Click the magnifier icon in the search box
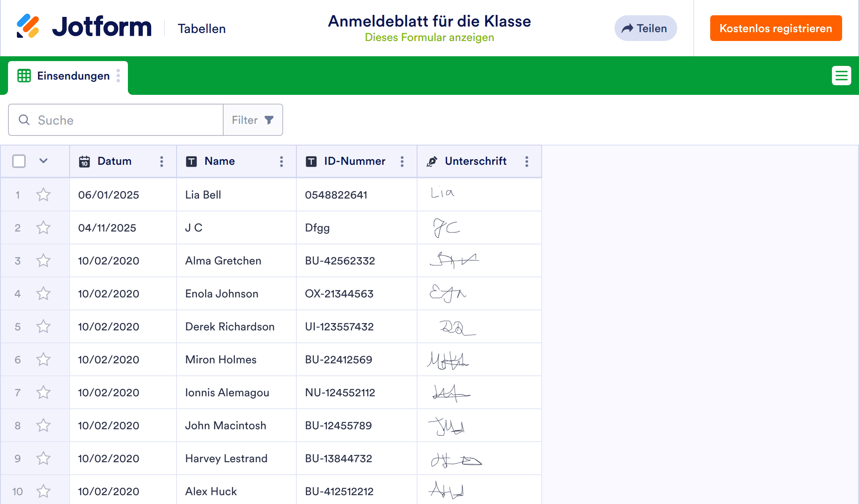 pyautogui.click(x=24, y=120)
